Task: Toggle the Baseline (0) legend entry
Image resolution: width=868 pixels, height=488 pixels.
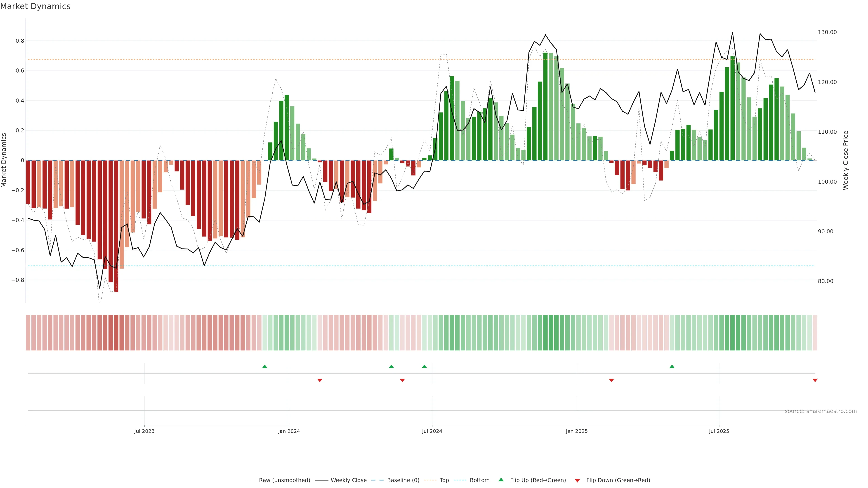Action: point(403,480)
